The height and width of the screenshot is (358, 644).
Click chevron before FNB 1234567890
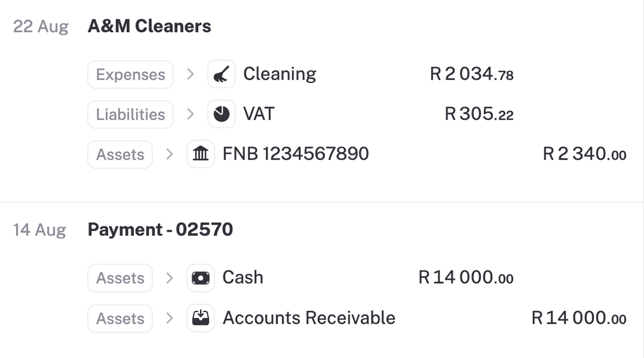pos(169,154)
